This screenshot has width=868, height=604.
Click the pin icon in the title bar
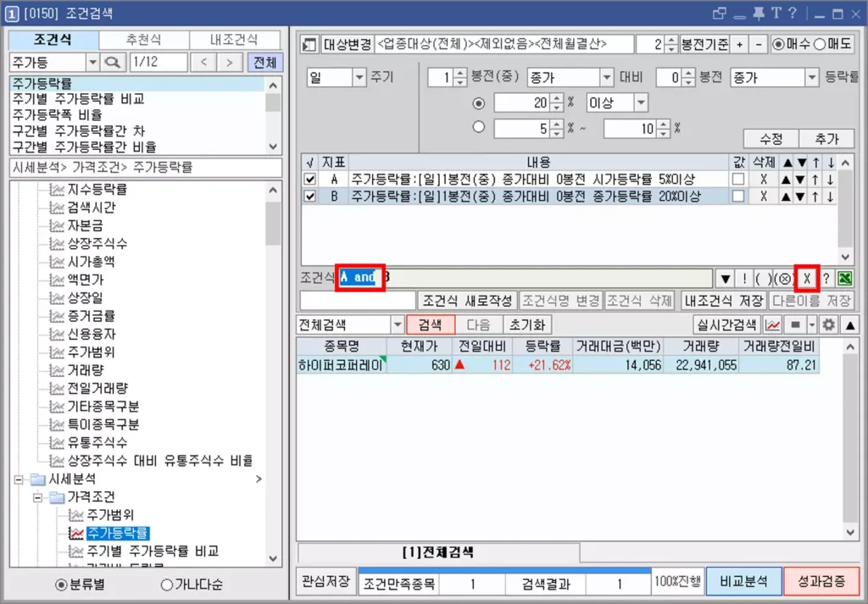(759, 14)
